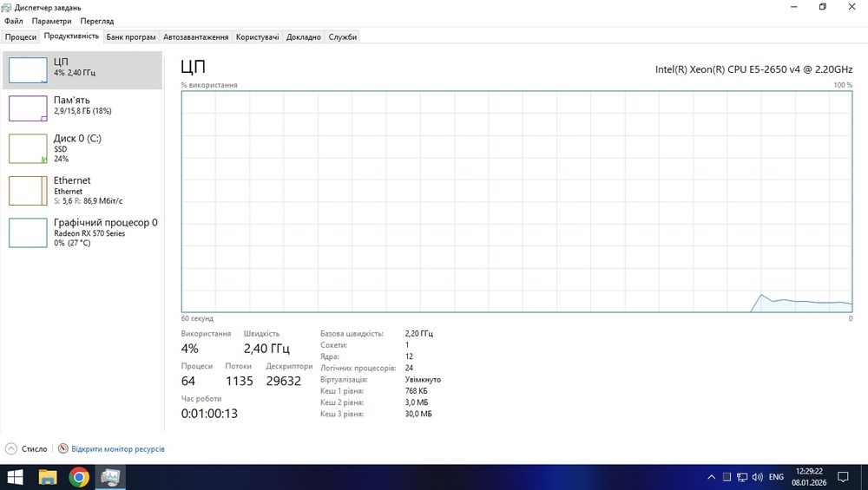Image resolution: width=868 pixels, height=490 pixels.
Task: Click the 4% usage value under Використання
Action: 189,349
